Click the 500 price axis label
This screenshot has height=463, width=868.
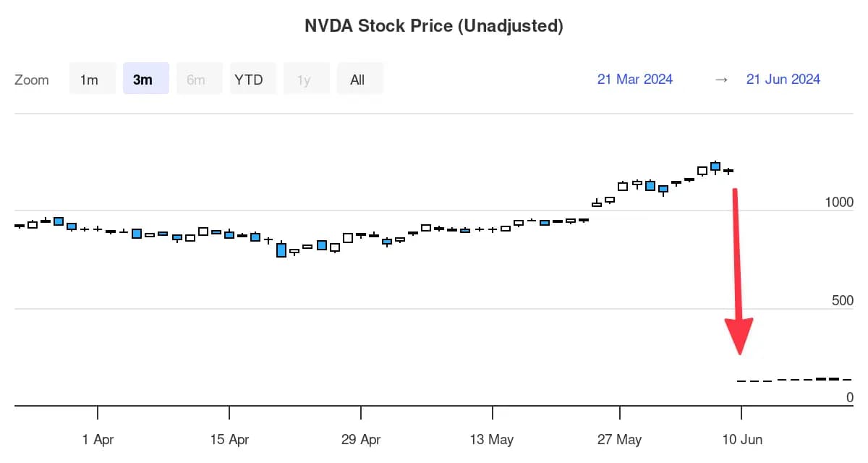[x=843, y=300]
